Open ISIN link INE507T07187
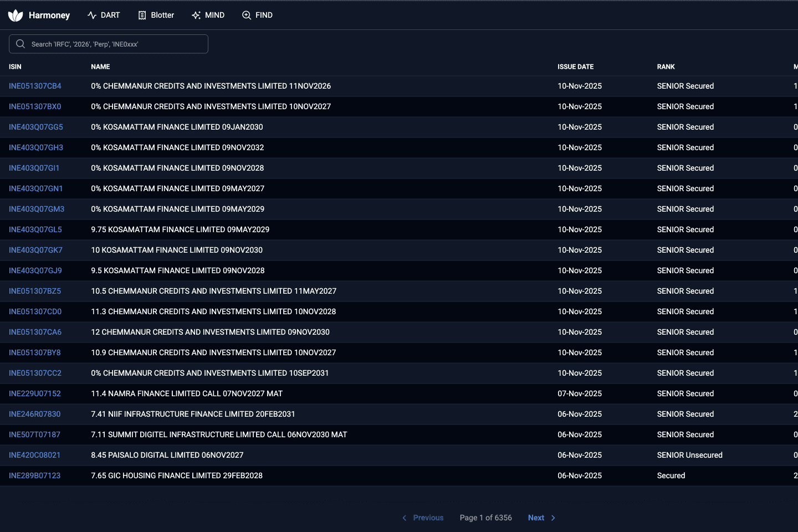The height and width of the screenshot is (532, 798). click(x=34, y=434)
